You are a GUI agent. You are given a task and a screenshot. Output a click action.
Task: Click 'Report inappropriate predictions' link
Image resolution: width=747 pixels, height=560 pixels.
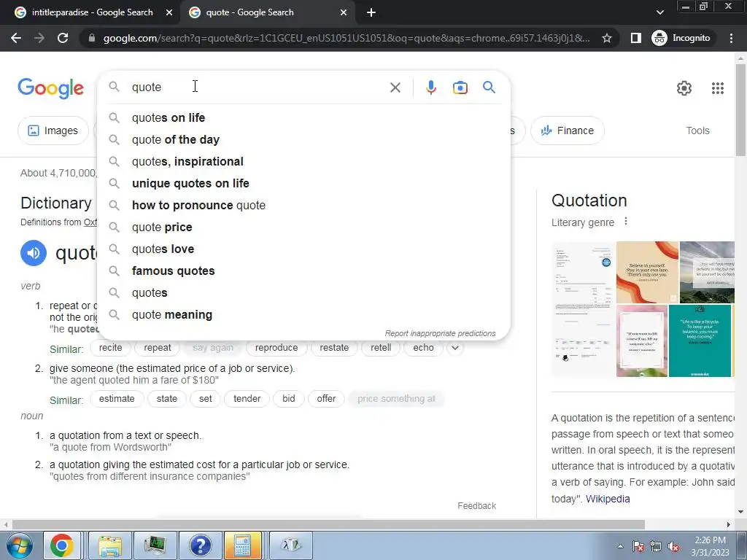(440, 333)
